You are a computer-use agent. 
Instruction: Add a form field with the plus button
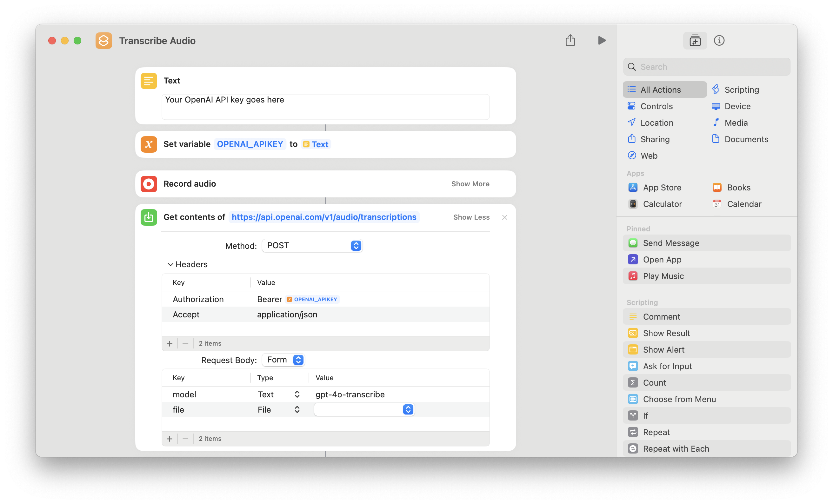tap(170, 439)
